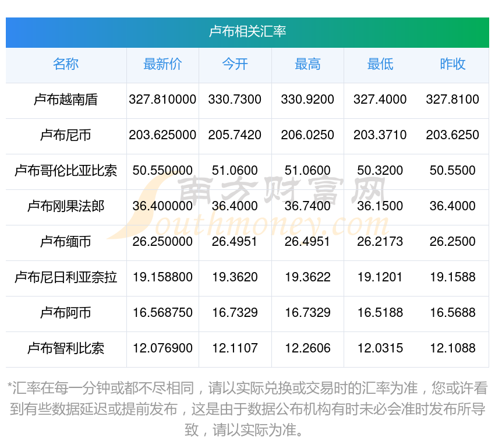
Task: Click previous close 26.2500
Action: coord(452,242)
